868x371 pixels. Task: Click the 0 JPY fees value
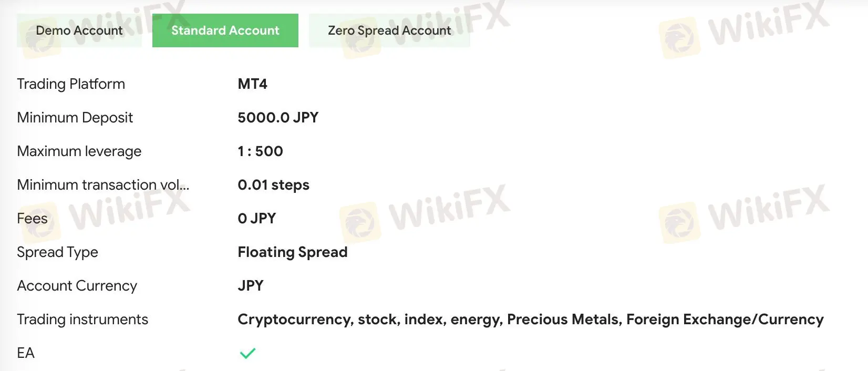click(256, 219)
